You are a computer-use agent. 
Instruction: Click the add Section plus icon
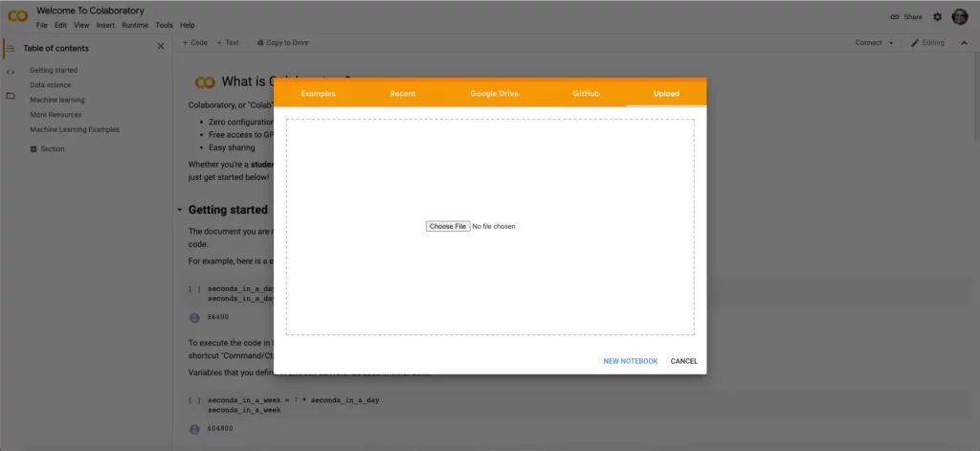click(x=33, y=148)
